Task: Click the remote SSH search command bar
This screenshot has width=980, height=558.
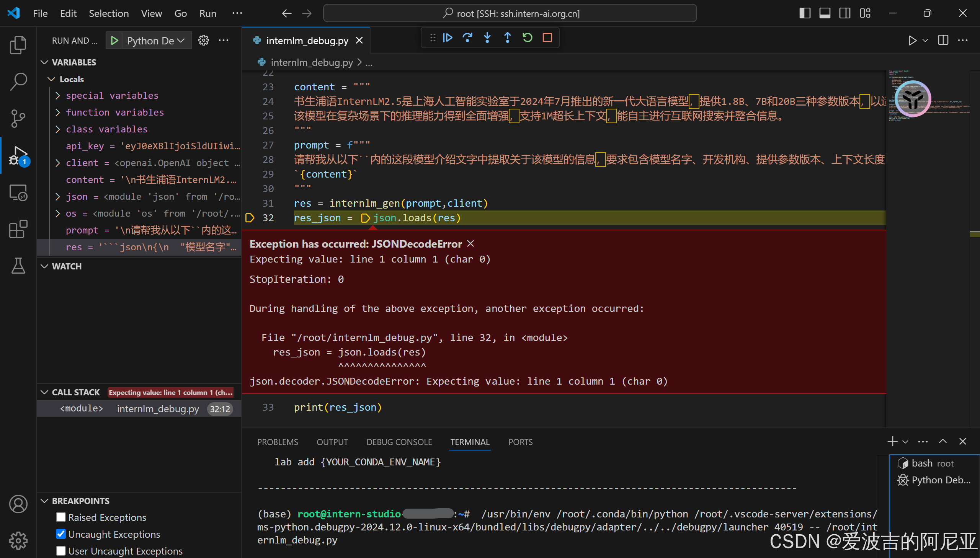Action: 510,13
